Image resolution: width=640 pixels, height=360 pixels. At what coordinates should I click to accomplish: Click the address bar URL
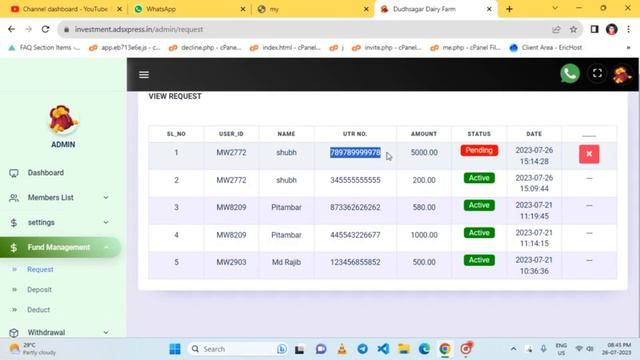click(x=139, y=29)
